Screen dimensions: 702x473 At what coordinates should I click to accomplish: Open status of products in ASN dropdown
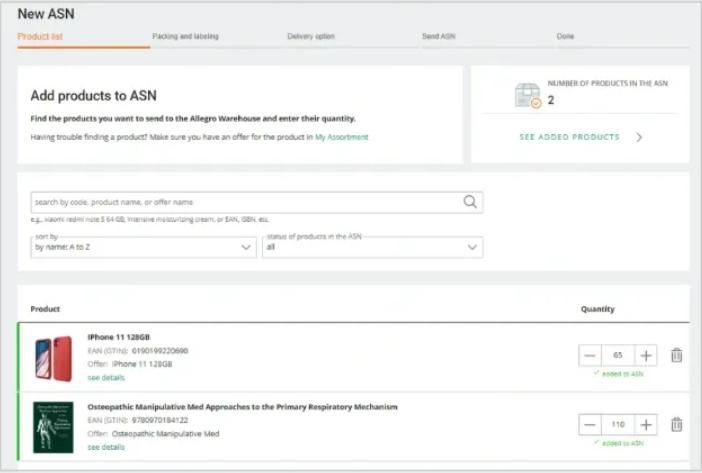(x=372, y=247)
